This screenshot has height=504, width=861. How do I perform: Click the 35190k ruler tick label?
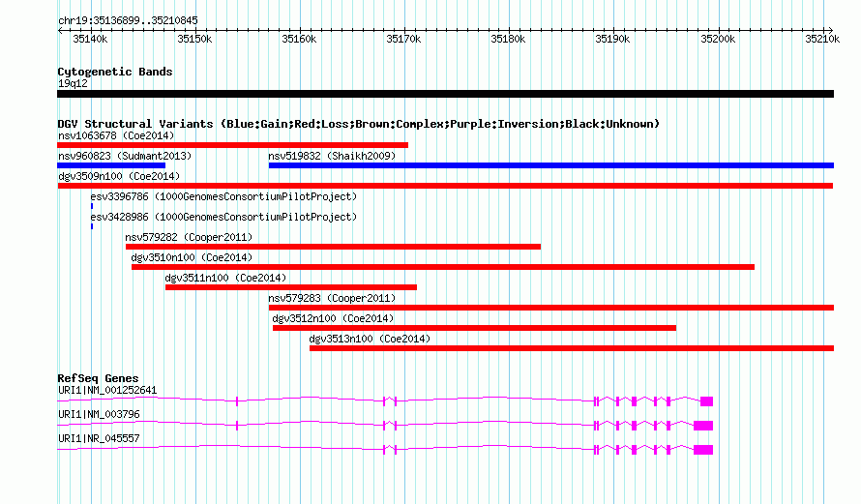[x=612, y=39]
